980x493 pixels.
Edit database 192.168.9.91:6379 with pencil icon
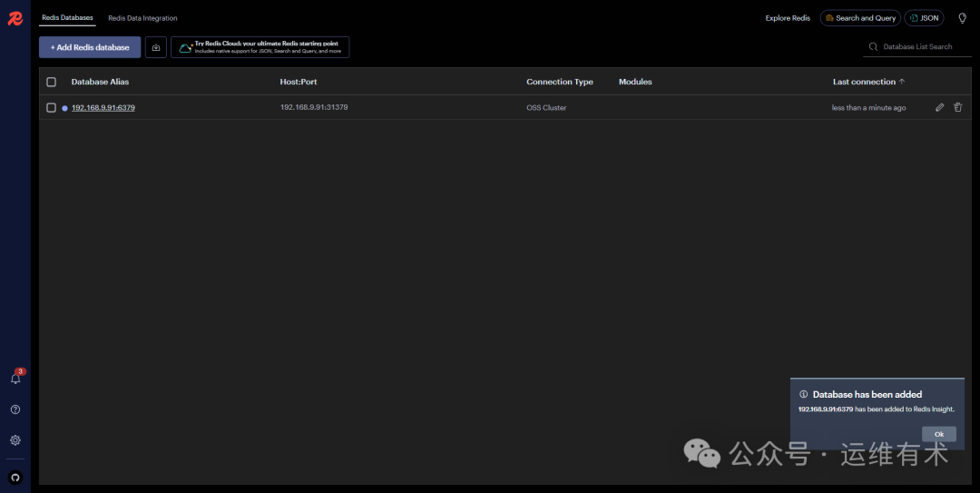pyautogui.click(x=939, y=108)
